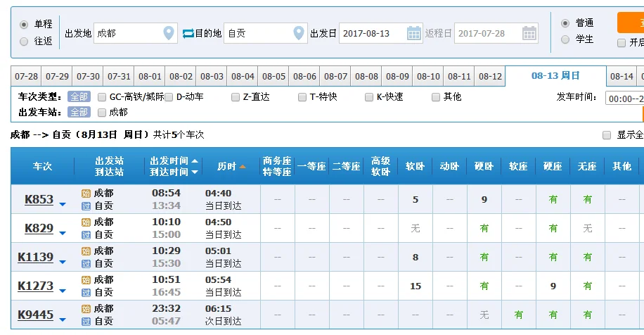The width and height of the screenshot is (644, 335).
Task: Click K9445 soft seat 有 availability
Action: 519,315
